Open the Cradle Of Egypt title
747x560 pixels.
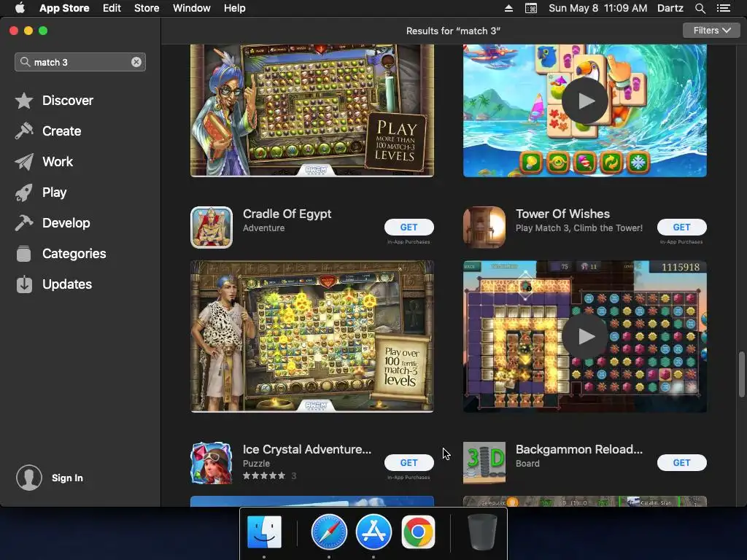point(287,214)
